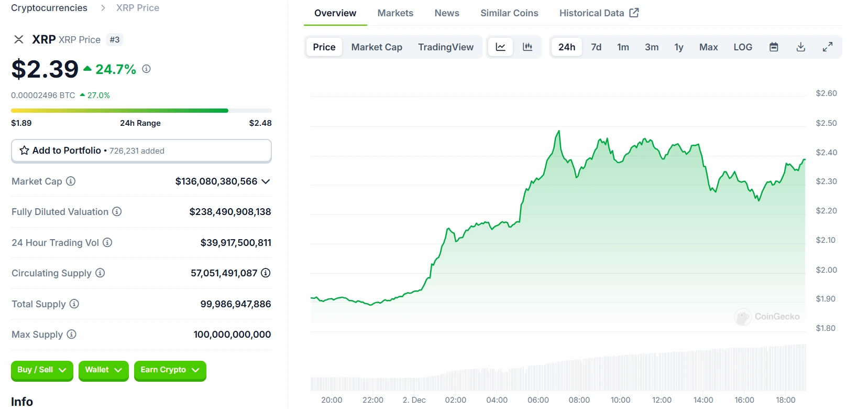Click the info icon next to 24.7% change
This screenshot has height=409, width=868.
(147, 69)
